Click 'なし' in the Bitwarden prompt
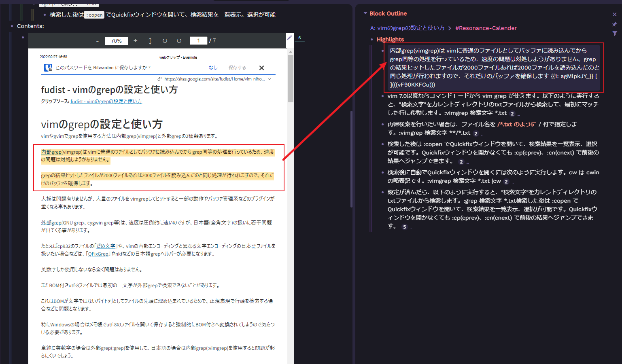 [213, 68]
